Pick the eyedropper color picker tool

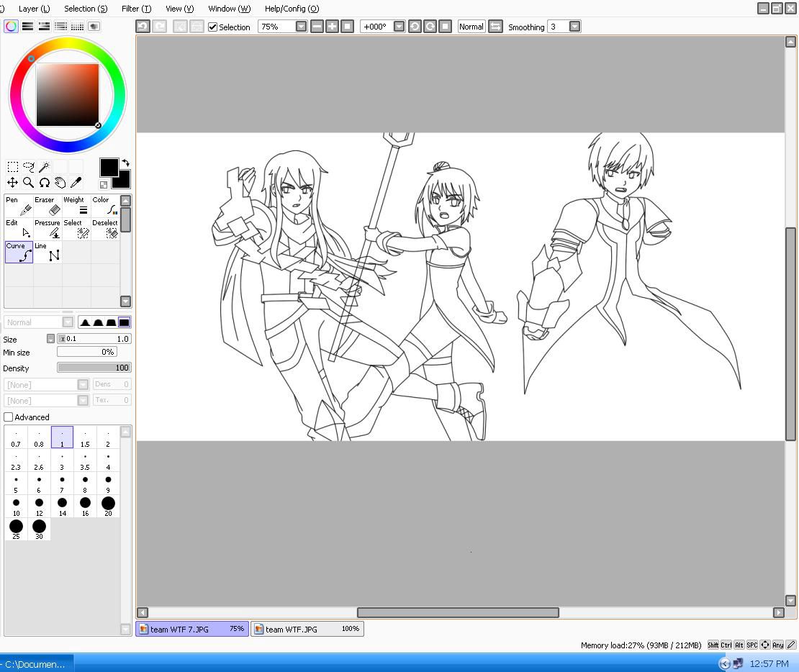point(76,183)
